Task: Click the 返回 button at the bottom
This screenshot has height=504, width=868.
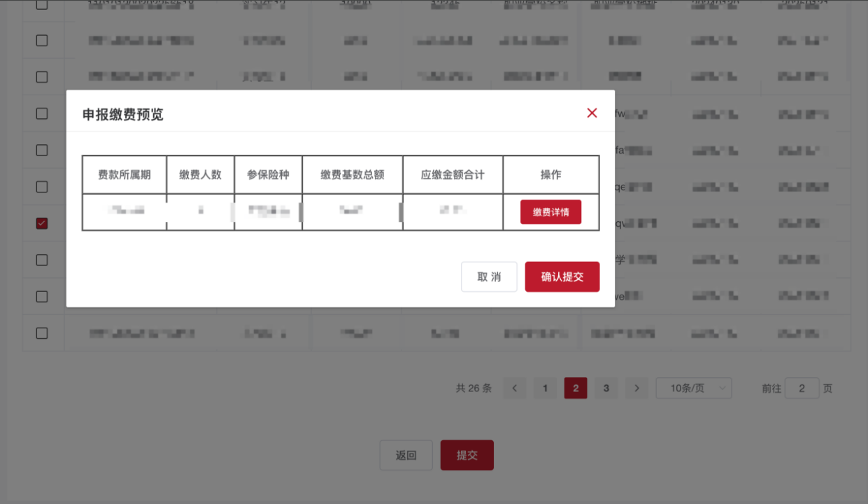Action: point(406,455)
